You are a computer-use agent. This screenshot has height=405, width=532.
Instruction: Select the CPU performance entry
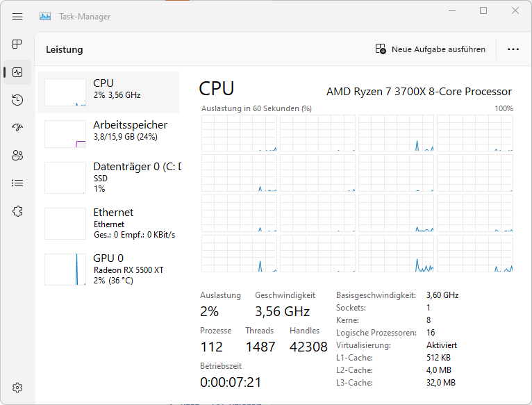click(108, 92)
